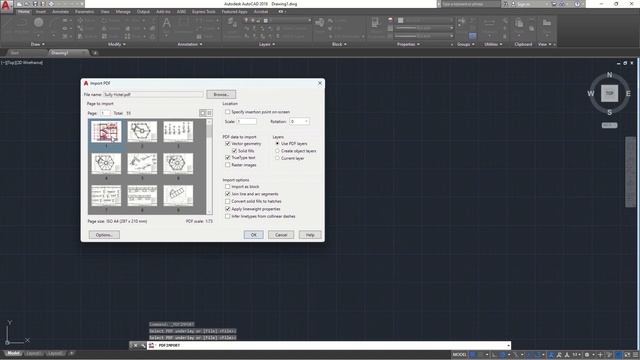
Task: Click the E on the ViewCube compass
Action: (x=628, y=93)
